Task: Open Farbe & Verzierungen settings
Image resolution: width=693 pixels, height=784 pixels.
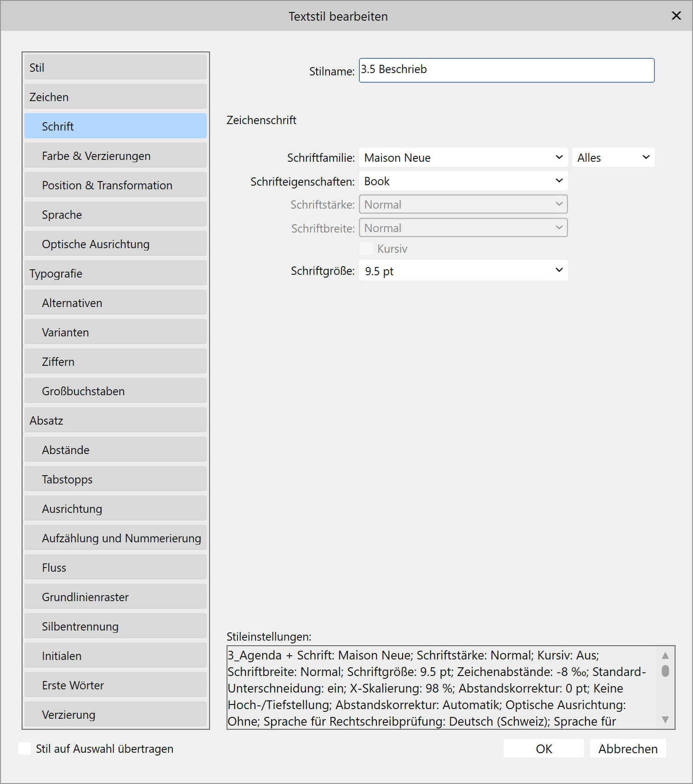Action: point(115,155)
